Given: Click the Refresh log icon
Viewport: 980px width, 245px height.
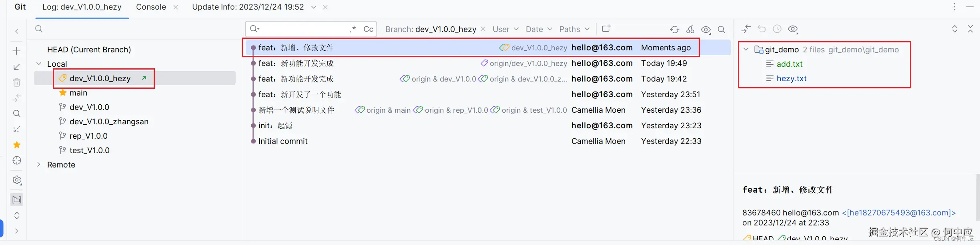Looking at the screenshot, I should tap(675, 30).
